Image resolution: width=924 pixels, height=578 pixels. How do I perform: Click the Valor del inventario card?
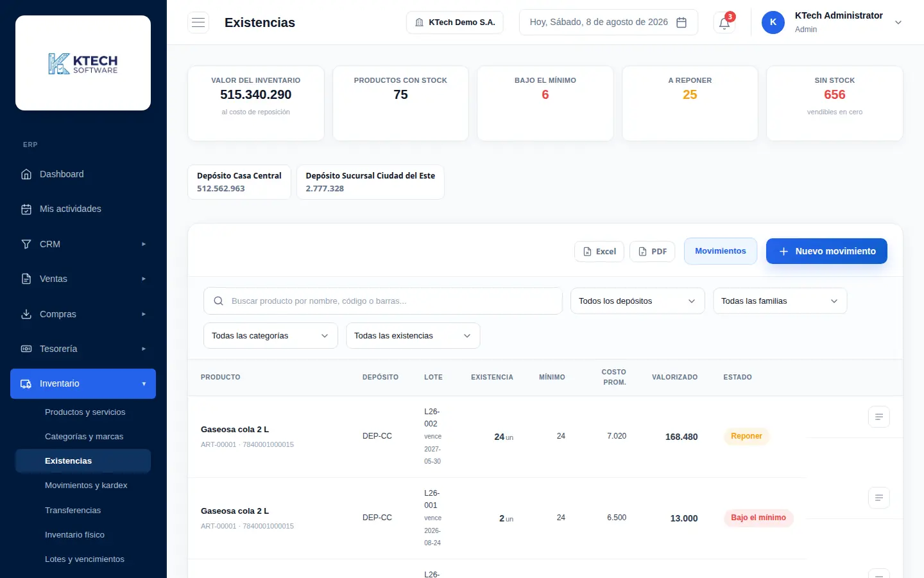256,103
